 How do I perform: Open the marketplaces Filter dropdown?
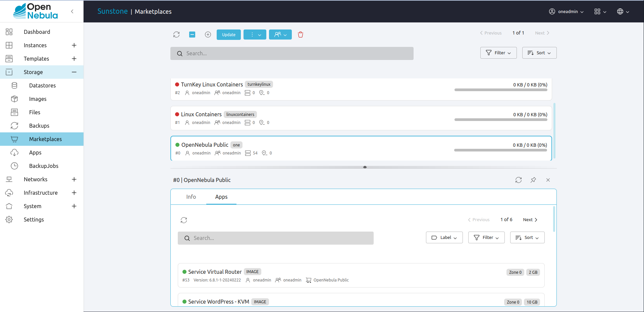point(498,53)
